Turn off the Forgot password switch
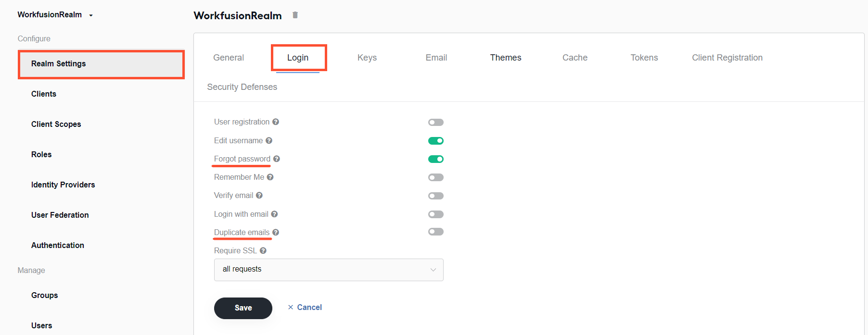The image size is (868, 335). click(x=436, y=159)
